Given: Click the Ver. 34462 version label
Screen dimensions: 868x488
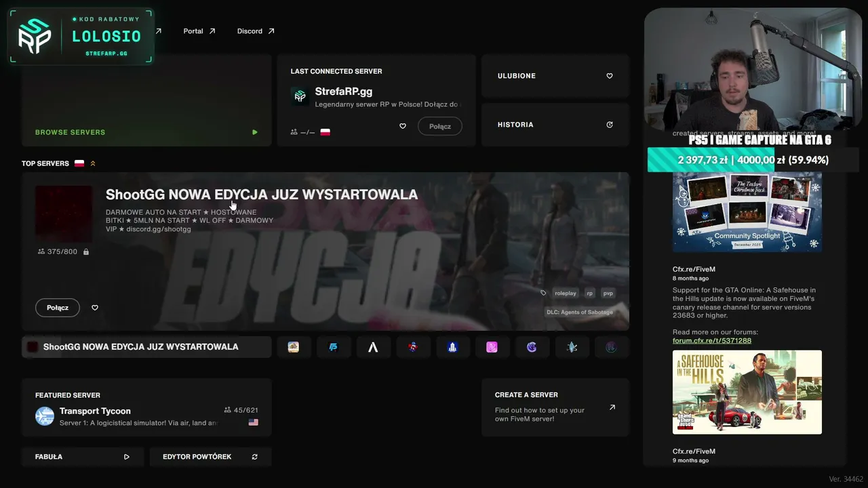Looking at the screenshot, I should coord(846,479).
